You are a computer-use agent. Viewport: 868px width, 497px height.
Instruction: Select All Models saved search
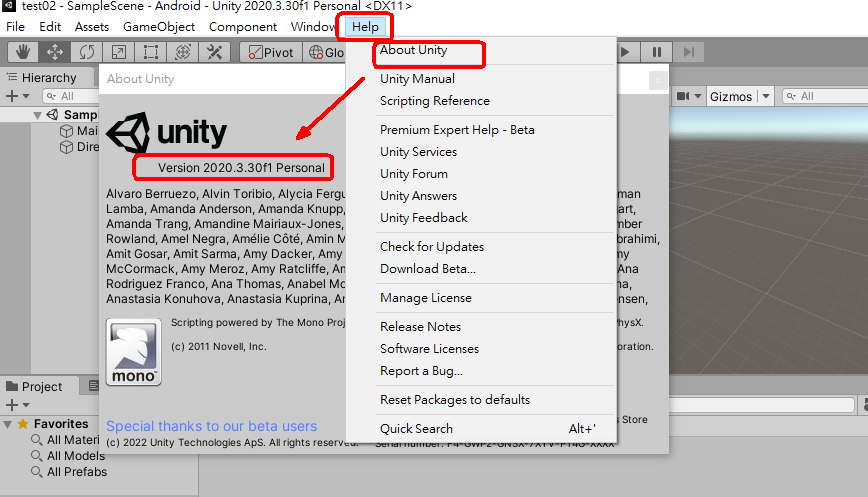pos(68,456)
